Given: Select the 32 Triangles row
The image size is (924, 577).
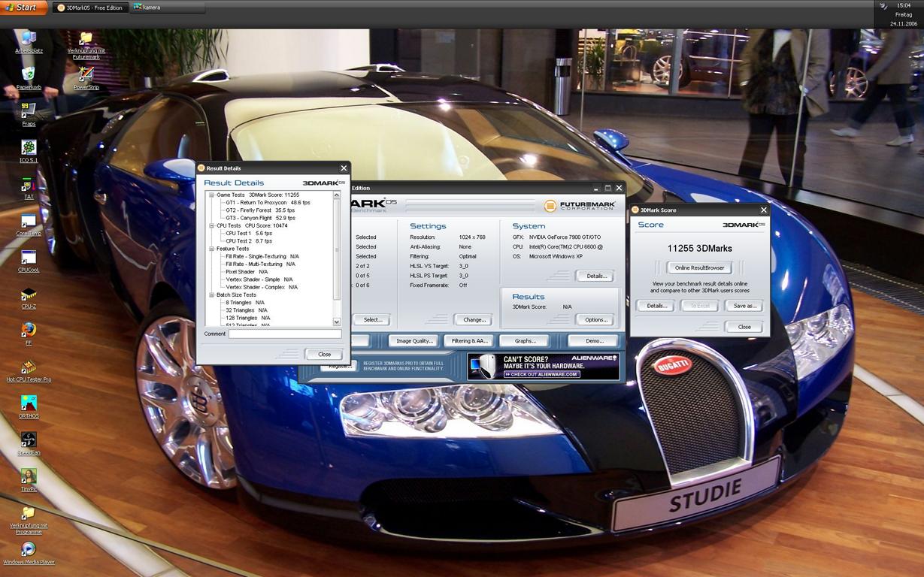Looking at the screenshot, I should (x=247, y=310).
